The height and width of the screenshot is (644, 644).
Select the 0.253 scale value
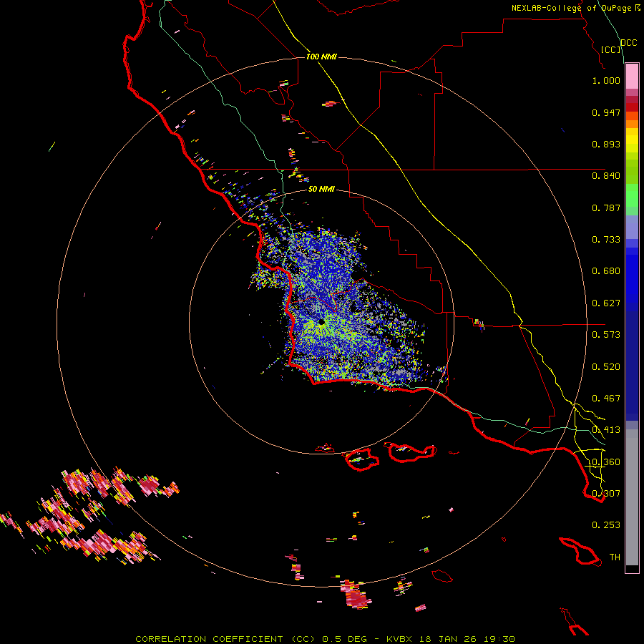click(606, 525)
